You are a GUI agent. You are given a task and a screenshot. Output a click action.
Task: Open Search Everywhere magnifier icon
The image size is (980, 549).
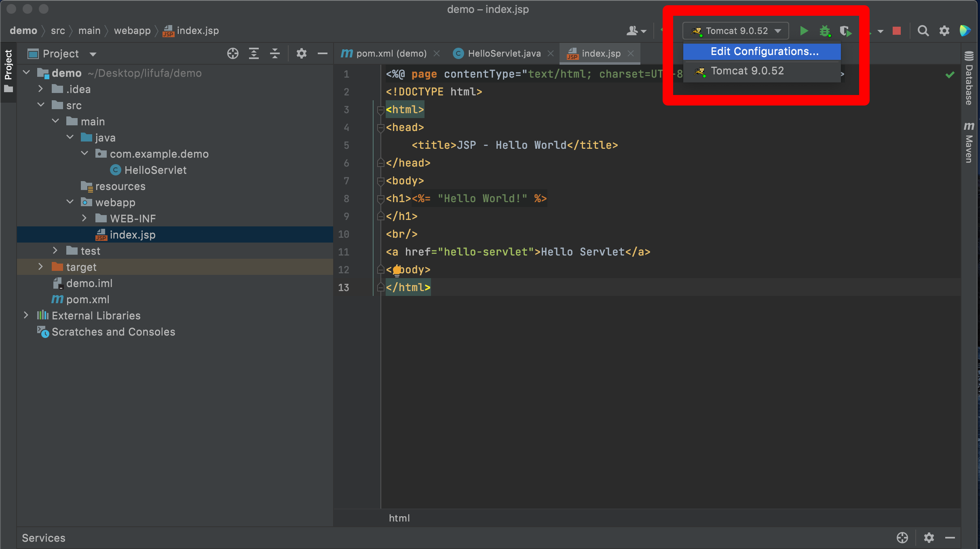pyautogui.click(x=923, y=31)
